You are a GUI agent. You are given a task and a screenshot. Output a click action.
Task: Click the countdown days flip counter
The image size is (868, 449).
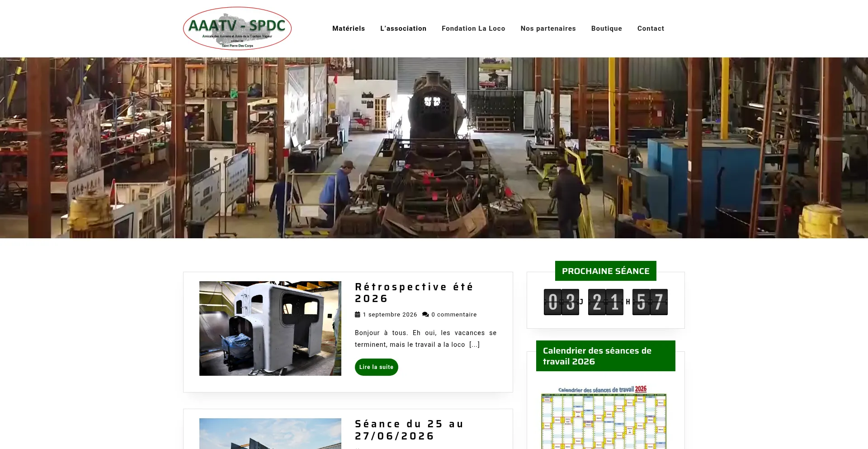(x=561, y=302)
